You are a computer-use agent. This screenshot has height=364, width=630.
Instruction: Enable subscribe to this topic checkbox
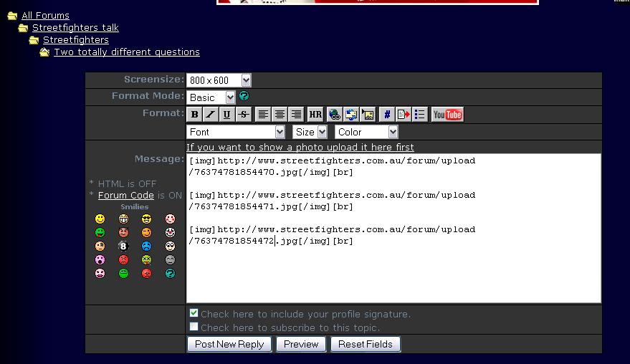coord(194,327)
